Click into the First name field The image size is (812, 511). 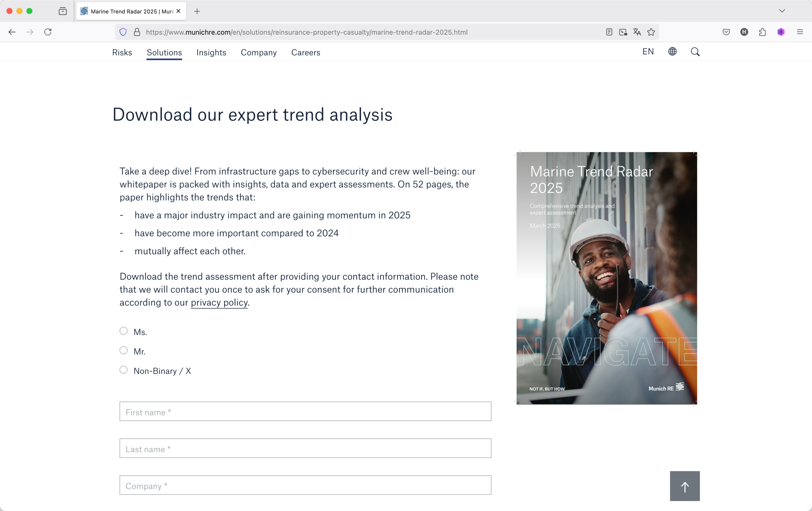(x=305, y=411)
